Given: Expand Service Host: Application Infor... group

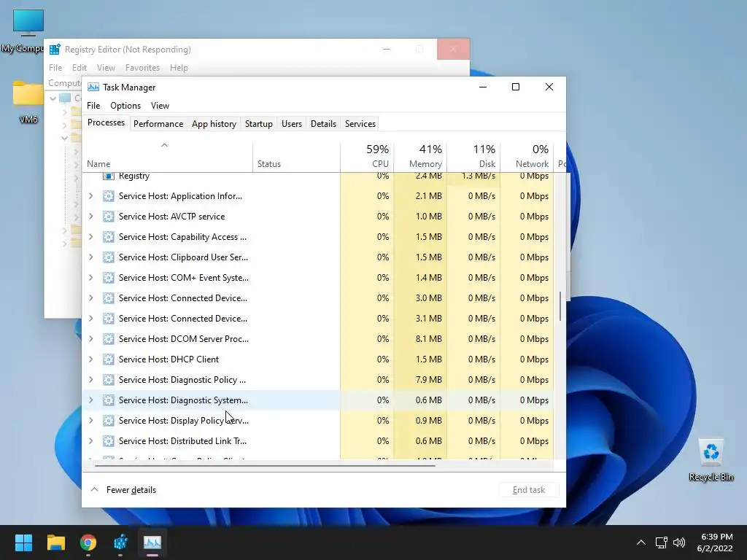Looking at the screenshot, I should tap(91, 195).
